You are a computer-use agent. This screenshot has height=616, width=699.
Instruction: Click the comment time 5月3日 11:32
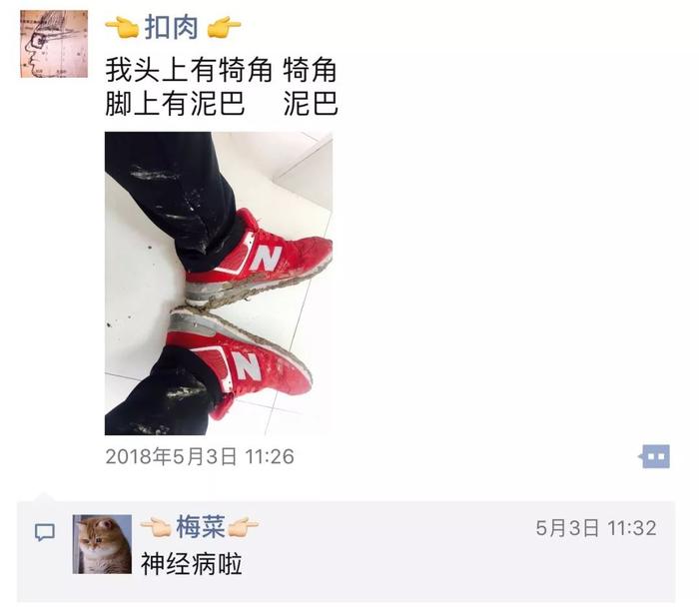coord(596,528)
